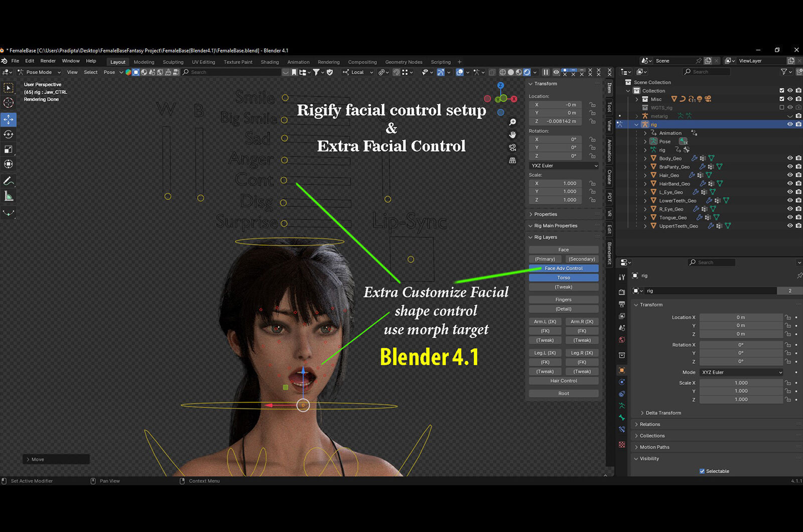The width and height of the screenshot is (803, 532).
Task: Toggle camera view gizmo icon
Action: coord(512,148)
